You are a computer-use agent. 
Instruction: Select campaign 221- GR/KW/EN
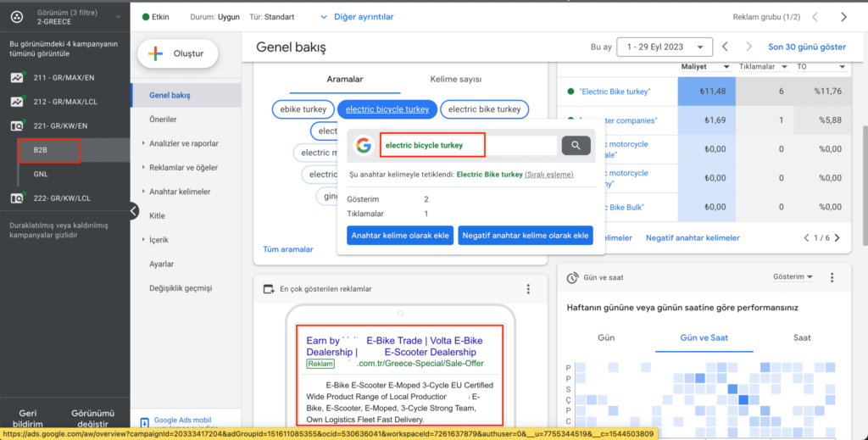60,125
